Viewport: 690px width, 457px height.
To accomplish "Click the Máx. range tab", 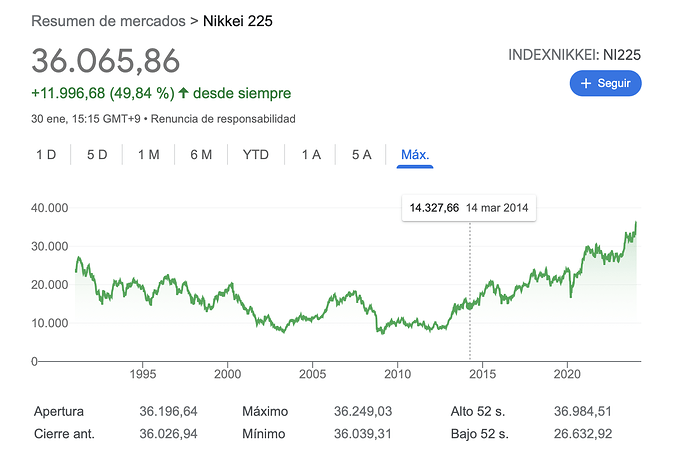I will pyautogui.click(x=415, y=155).
